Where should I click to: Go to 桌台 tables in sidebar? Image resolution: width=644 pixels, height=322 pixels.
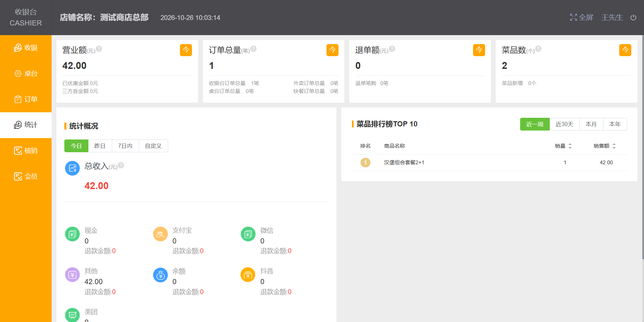click(x=26, y=74)
